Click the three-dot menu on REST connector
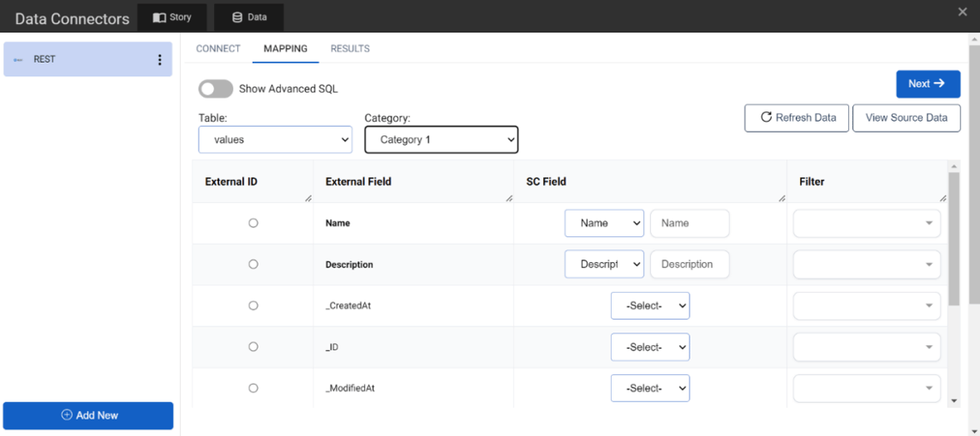This screenshot has height=436, width=980. 159,60
